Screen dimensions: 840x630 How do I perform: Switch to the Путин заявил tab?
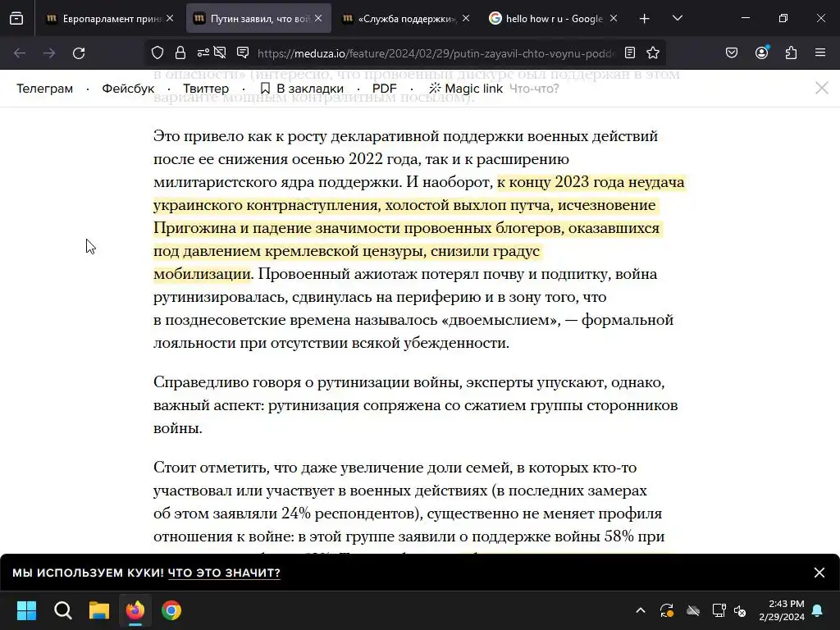point(258,18)
